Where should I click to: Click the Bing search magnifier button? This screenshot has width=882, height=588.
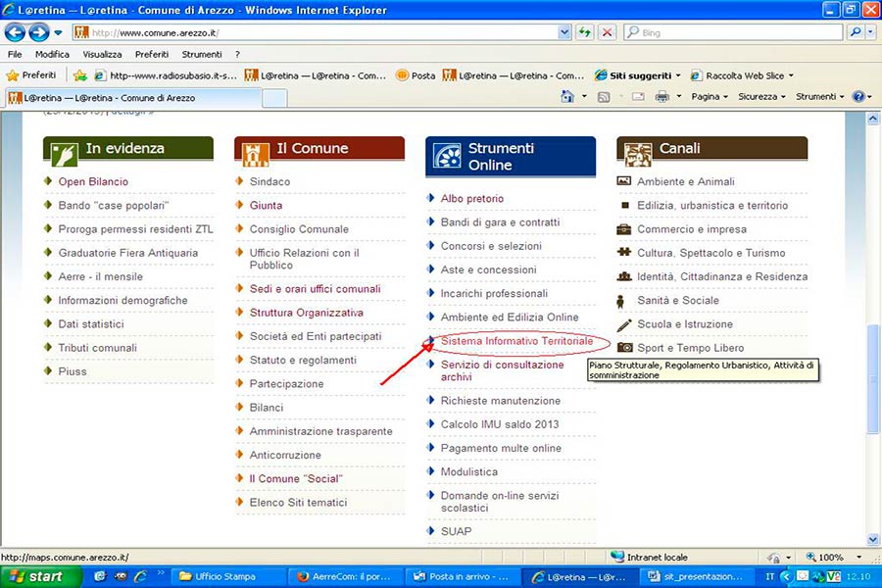click(x=856, y=32)
